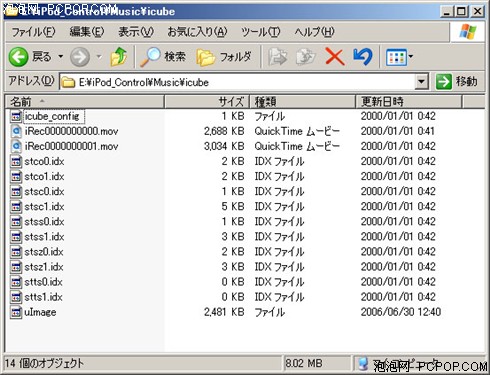Click the Windows flag logo throbber
This screenshot has width=490, height=375.
468,32
